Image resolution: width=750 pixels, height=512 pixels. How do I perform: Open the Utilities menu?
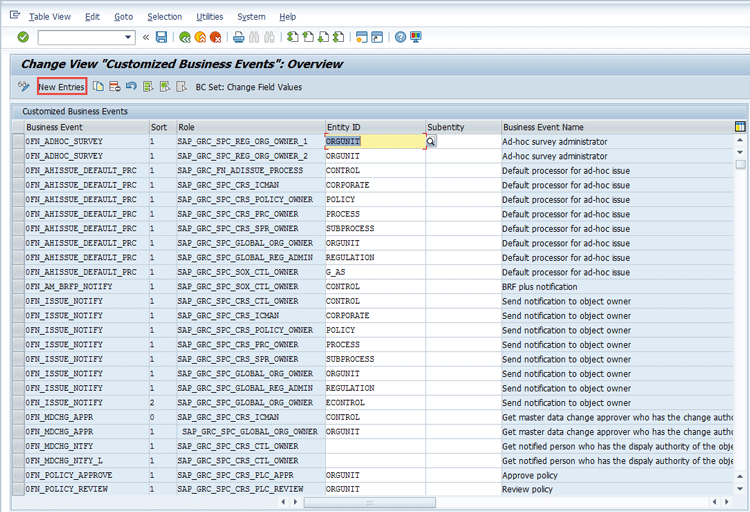coord(210,17)
